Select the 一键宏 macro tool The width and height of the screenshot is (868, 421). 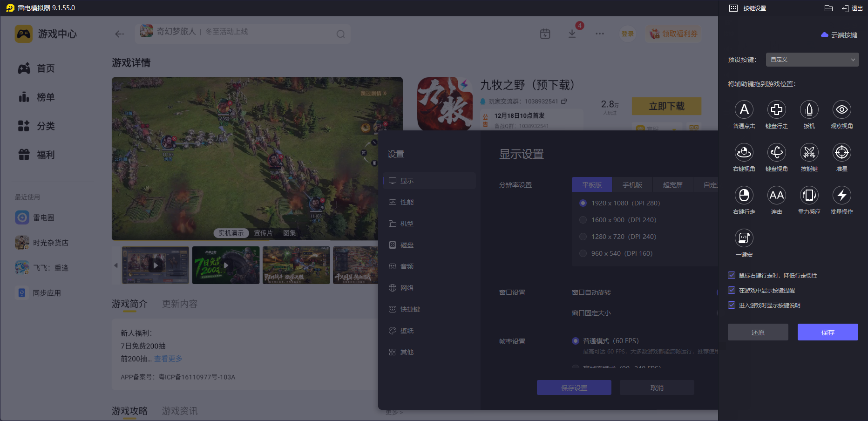[744, 243]
